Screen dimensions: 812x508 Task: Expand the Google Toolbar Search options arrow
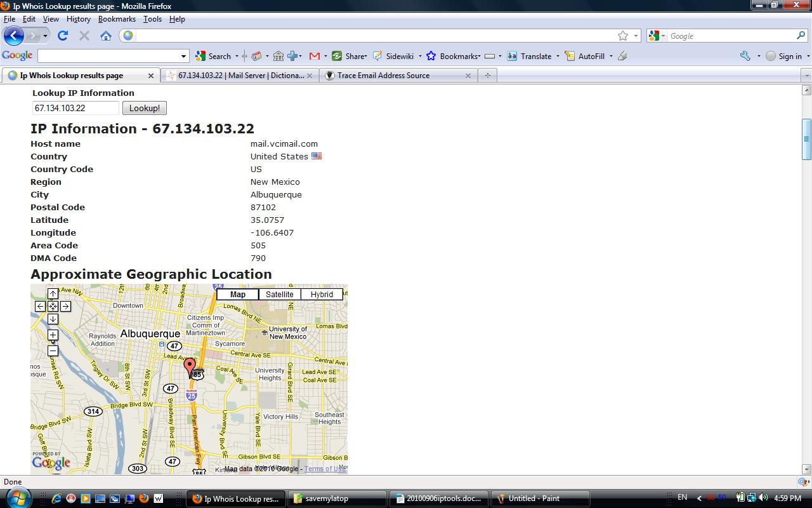[x=237, y=56]
